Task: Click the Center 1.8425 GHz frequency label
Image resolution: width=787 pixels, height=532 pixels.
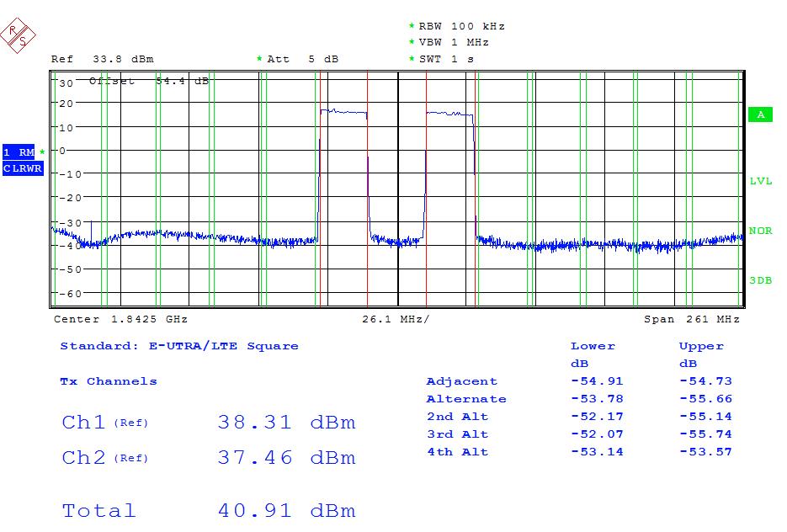Action: click(x=120, y=320)
